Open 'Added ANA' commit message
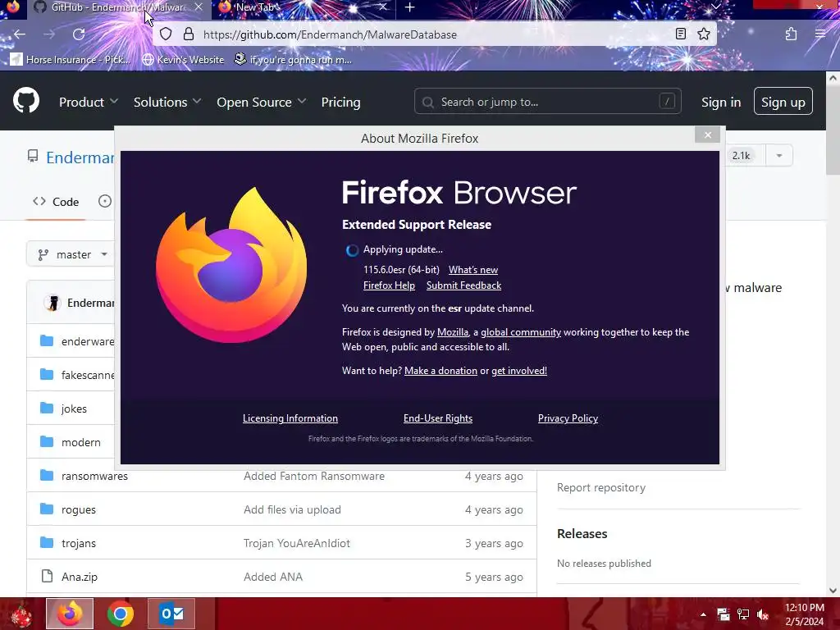Screen dimensions: 840x630 pyautogui.click(x=273, y=577)
